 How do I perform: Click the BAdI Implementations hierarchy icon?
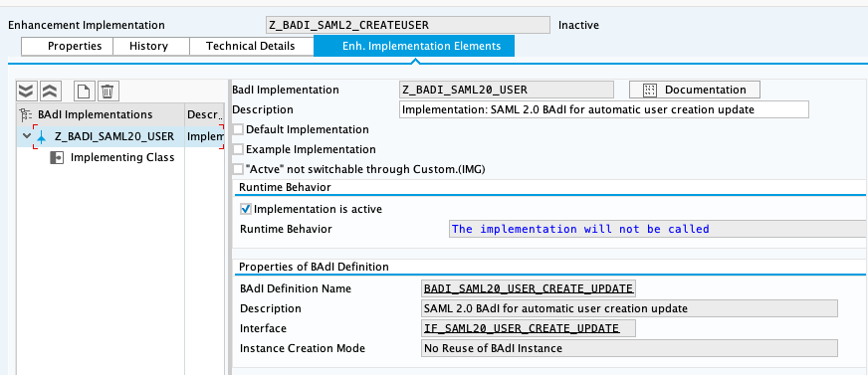26,115
